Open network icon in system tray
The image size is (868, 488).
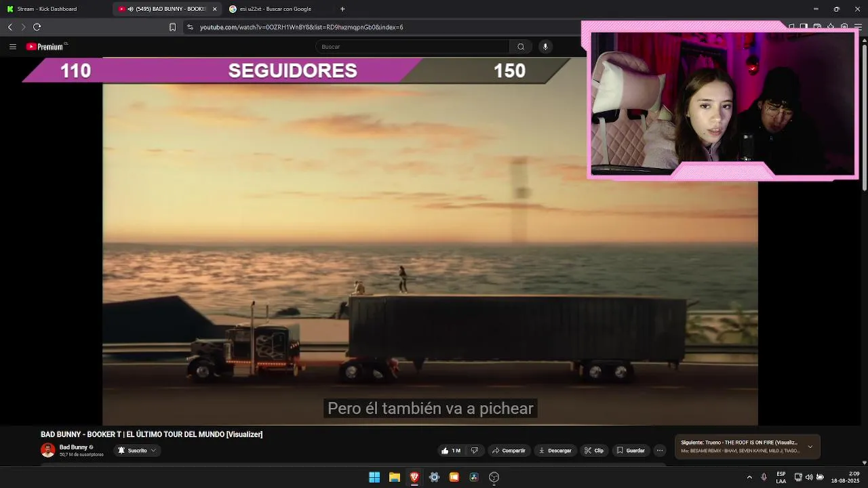(798, 477)
